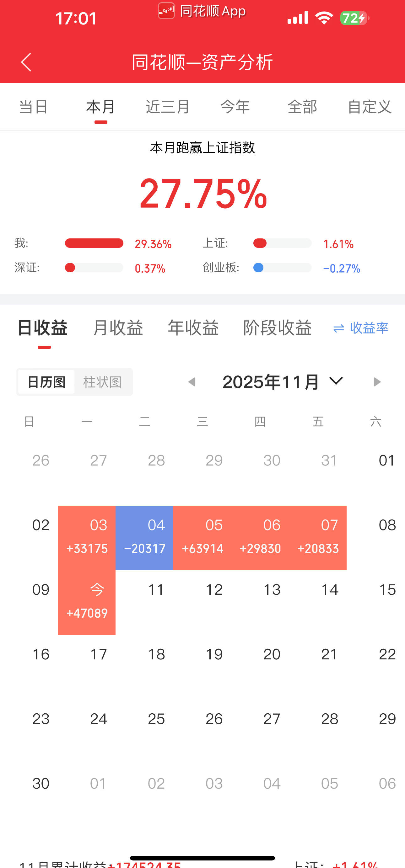The image size is (405, 868).
Task: Select the 今年 tab
Action: point(235,107)
